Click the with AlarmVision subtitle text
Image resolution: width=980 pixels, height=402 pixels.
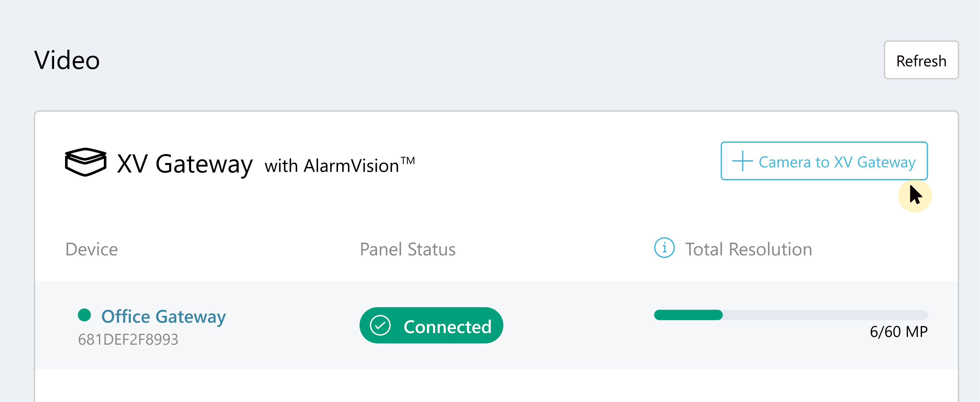(x=339, y=165)
